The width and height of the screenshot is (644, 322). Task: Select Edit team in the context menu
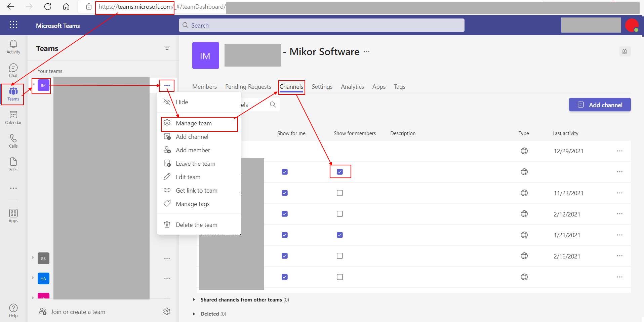pos(199,177)
